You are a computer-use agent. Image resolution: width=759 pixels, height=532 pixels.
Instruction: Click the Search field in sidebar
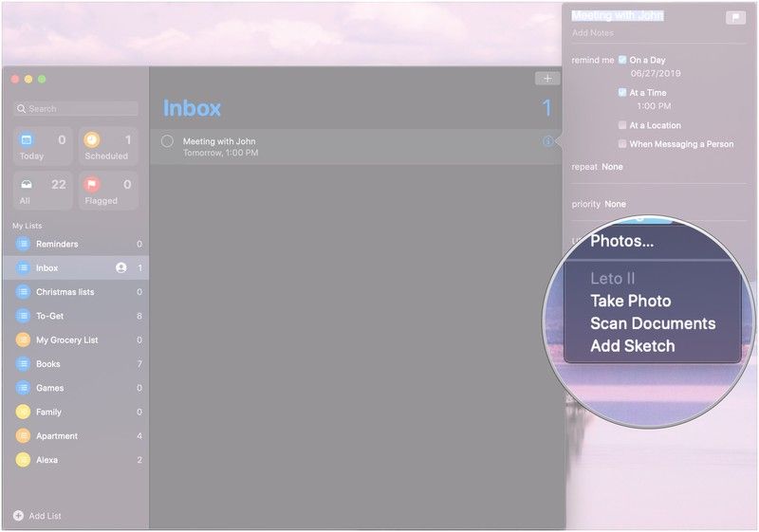76,109
